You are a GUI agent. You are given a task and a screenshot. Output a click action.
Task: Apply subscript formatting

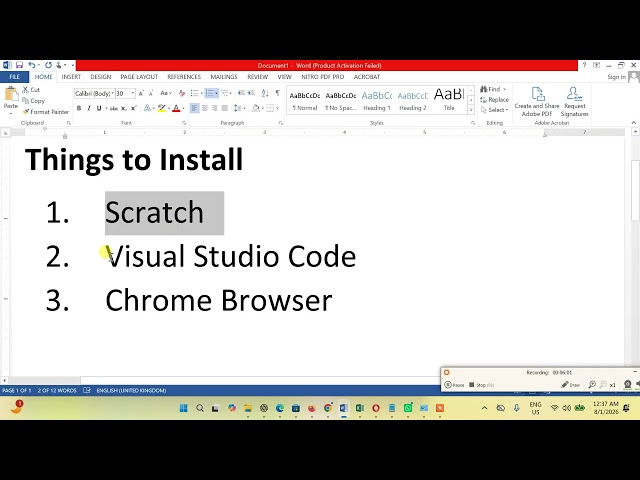[x=124, y=109]
